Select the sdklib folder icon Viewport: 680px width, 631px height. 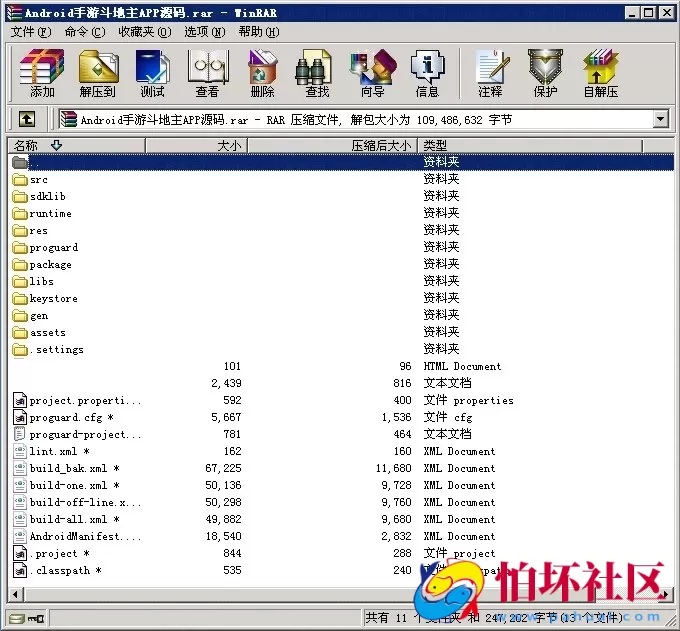pos(20,196)
